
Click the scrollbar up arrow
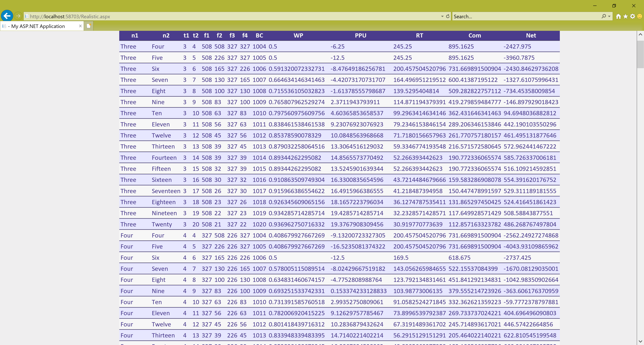point(640,34)
